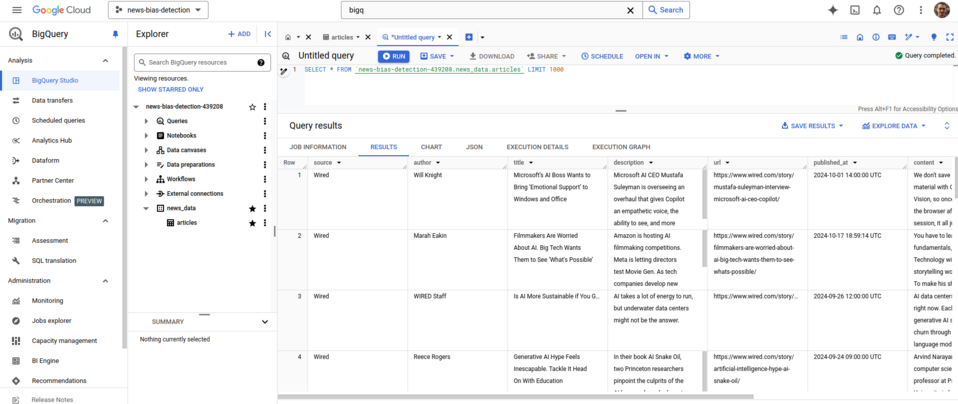Star the news-bias-detection-439208 project
Viewport: 958px width, 404px height.
point(252,107)
